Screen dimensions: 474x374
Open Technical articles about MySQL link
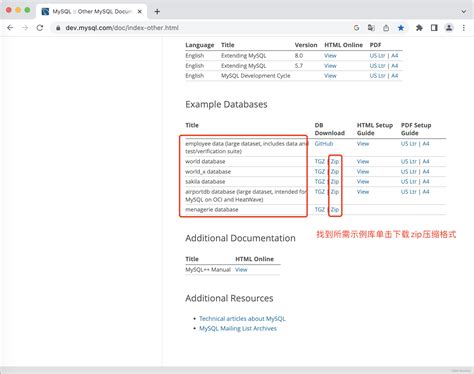242,319
